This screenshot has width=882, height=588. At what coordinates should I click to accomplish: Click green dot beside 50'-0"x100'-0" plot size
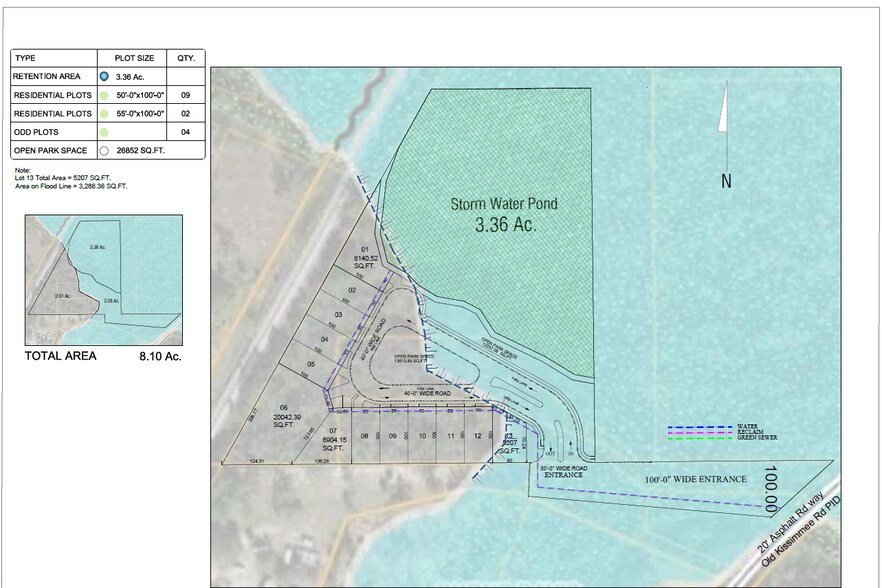104,95
